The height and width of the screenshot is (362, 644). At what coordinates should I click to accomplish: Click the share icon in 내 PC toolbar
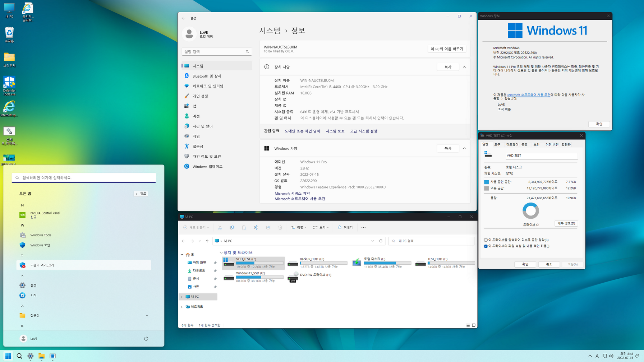tap(268, 227)
